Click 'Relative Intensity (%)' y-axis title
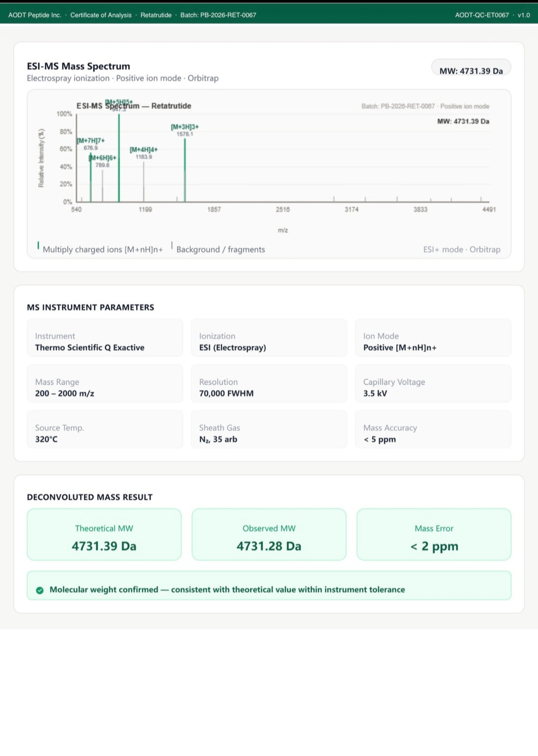This screenshot has height=756, width=538. coord(42,158)
